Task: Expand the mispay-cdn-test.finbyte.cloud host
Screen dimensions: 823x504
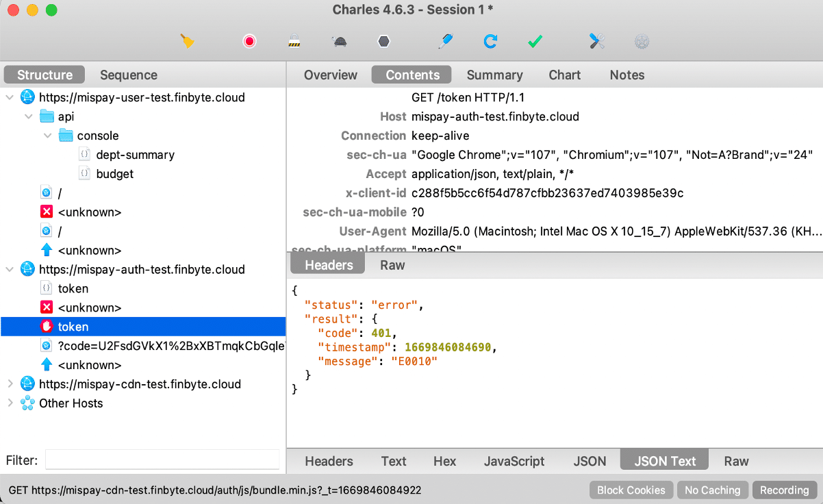Action: 10,384
